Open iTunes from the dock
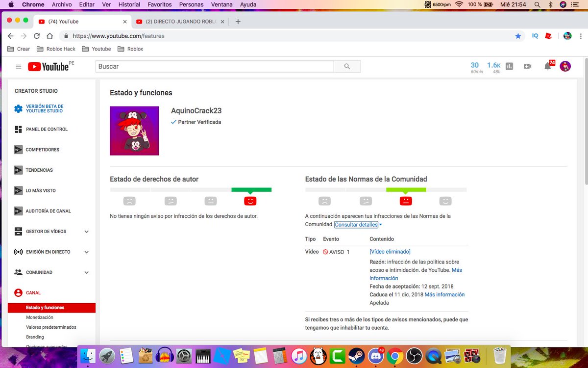Viewport: 588px width, 368px height. (299, 356)
